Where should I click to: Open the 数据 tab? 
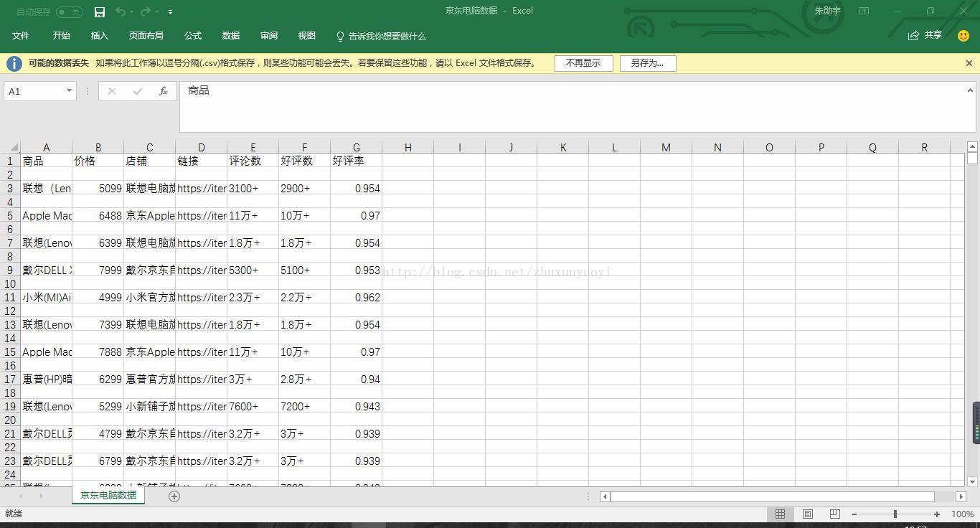(231, 36)
